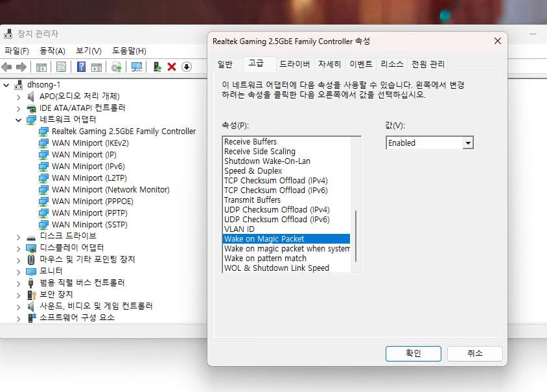
Task: Select WAN Miniport (PPPOE) in tree
Action: [93, 202]
